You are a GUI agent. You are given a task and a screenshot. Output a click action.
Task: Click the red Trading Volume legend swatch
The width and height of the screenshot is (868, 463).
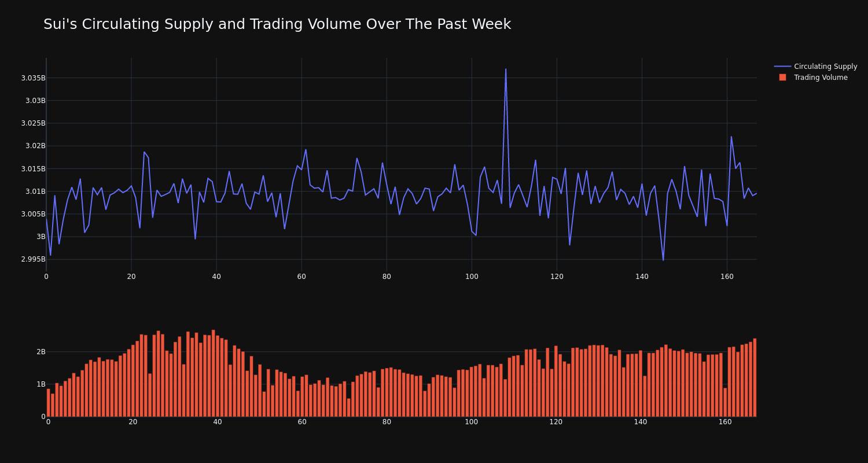(782, 78)
